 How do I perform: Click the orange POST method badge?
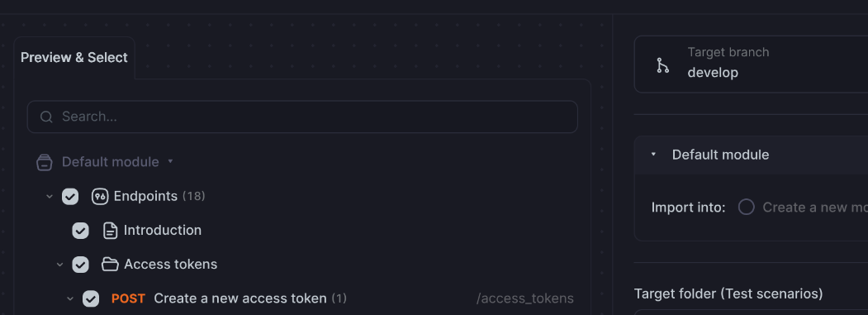(x=129, y=298)
